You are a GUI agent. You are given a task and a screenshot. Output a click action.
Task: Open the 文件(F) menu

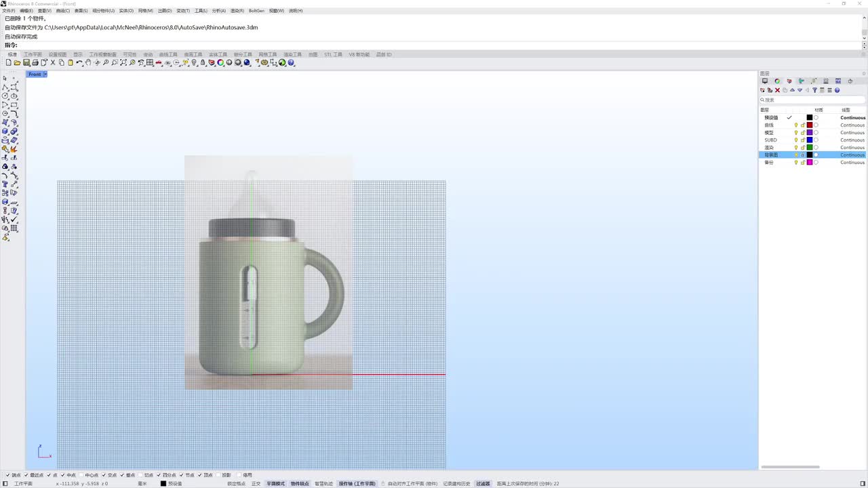coord(8,11)
